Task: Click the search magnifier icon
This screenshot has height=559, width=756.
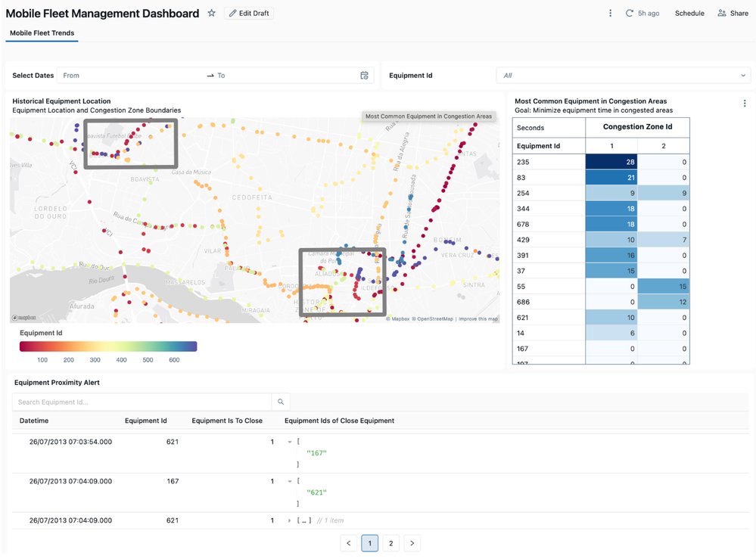Action: 281,402
